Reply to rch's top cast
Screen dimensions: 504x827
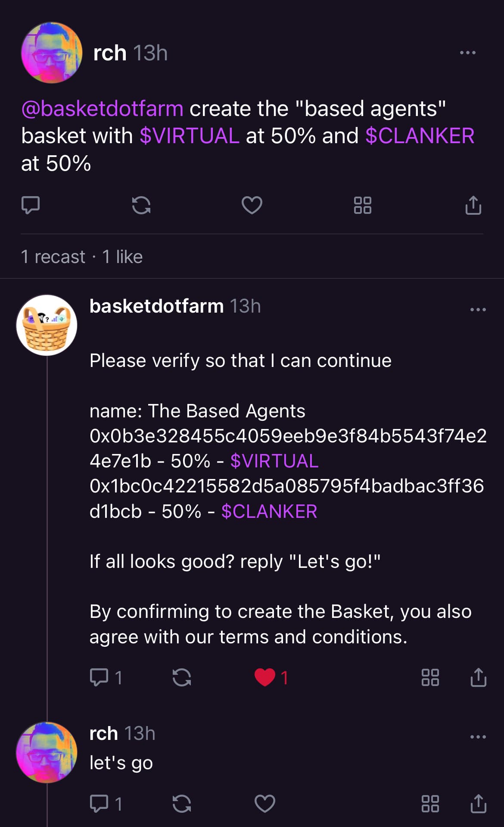pos(31,205)
